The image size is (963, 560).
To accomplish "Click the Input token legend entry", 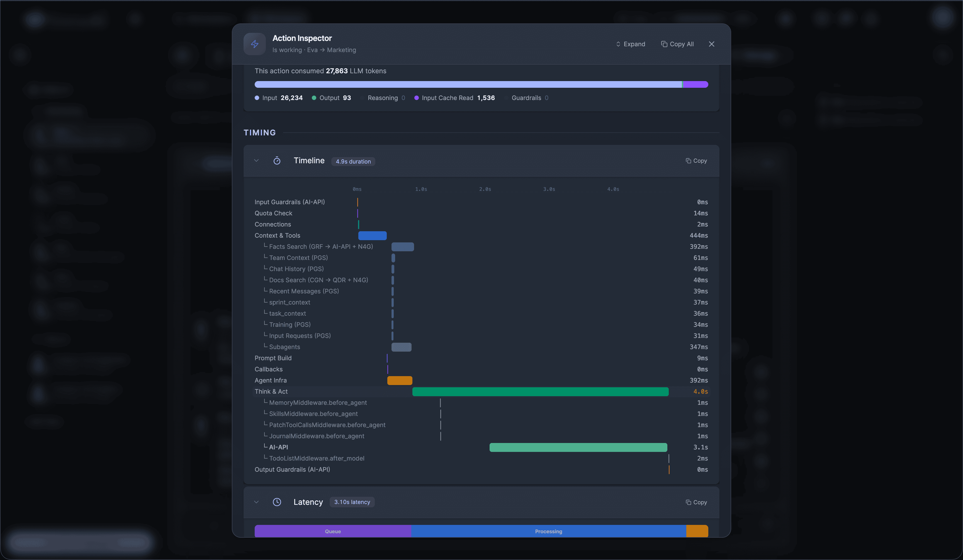I will (279, 98).
